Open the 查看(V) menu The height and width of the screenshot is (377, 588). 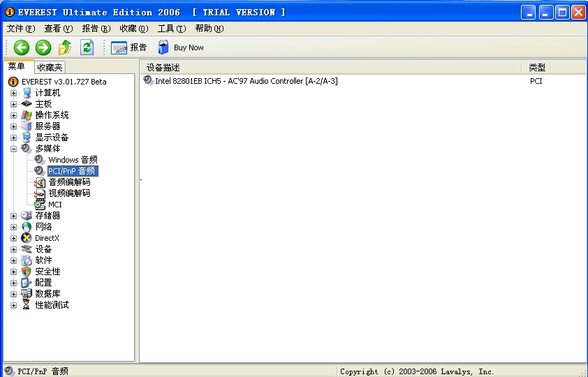click(x=59, y=29)
